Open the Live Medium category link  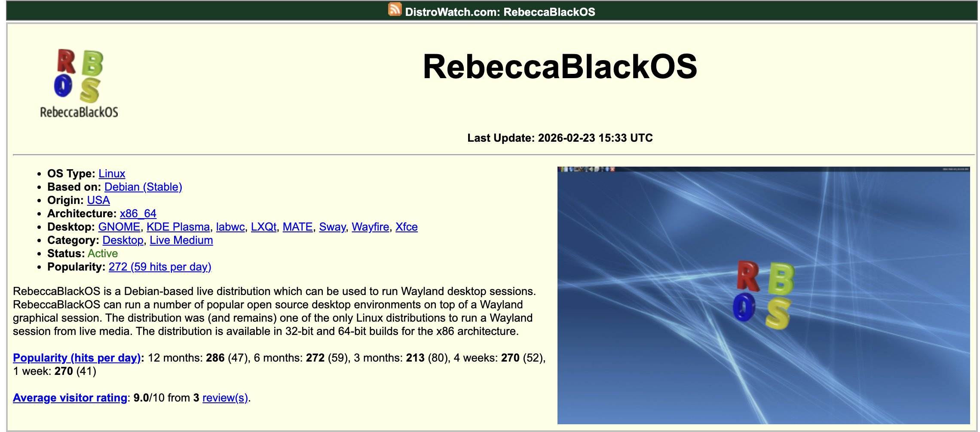181,240
